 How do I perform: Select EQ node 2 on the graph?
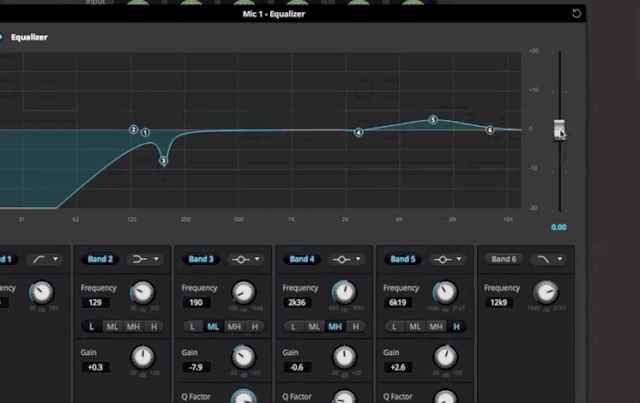(x=133, y=129)
